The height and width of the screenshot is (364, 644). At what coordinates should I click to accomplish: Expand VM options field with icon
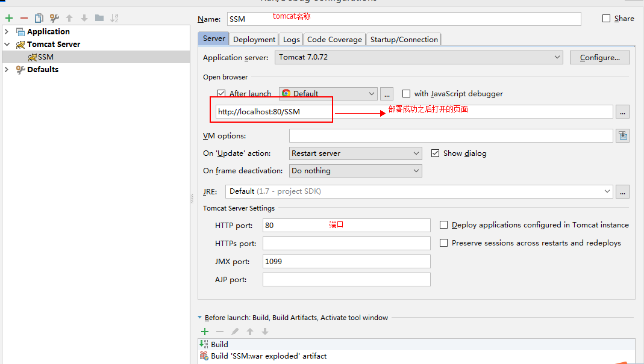pos(623,135)
